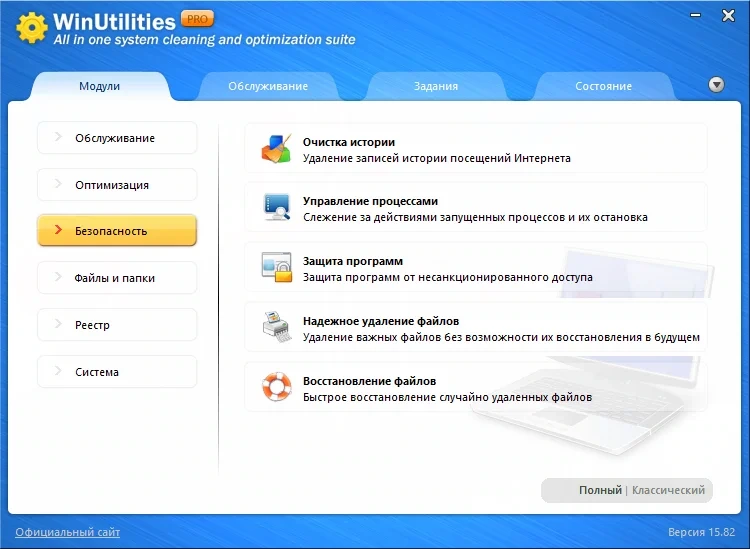Click description Удаление записей истории посещений Интернета
Image resolution: width=750 pixels, height=549 pixels.
click(437, 158)
